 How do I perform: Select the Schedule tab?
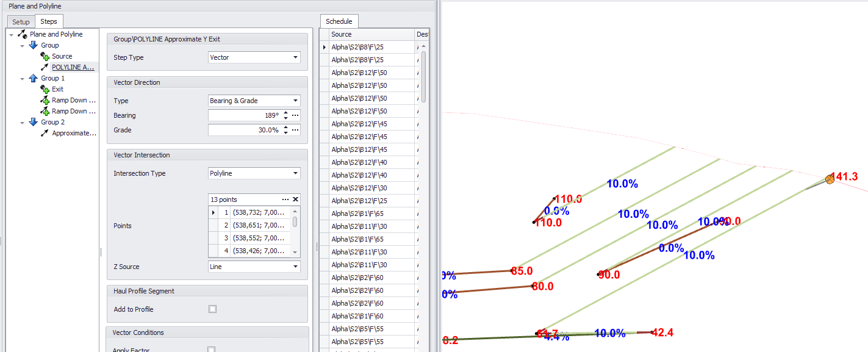coord(339,21)
